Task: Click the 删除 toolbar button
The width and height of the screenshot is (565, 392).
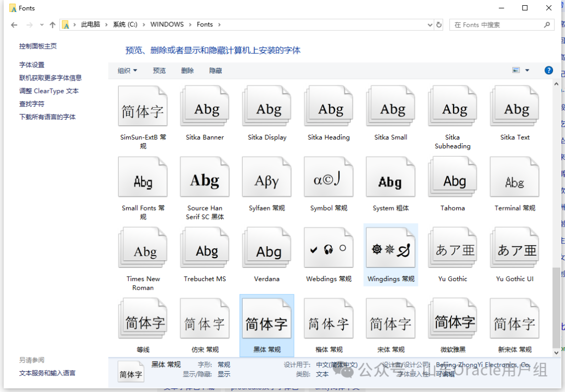Action: click(187, 71)
